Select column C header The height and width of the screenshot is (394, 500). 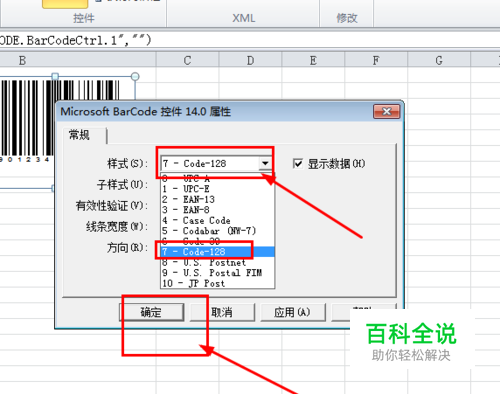tap(187, 61)
